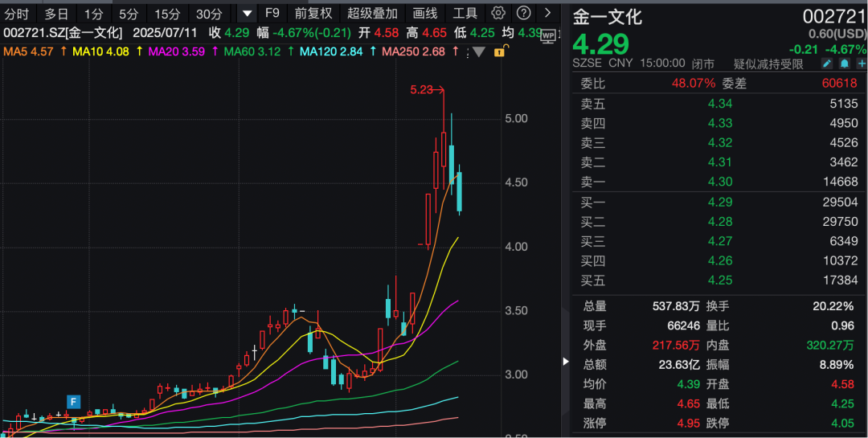This screenshot has width=868, height=438.
Task: Click the 疑似减持受限 label link
Action: click(768, 63)
